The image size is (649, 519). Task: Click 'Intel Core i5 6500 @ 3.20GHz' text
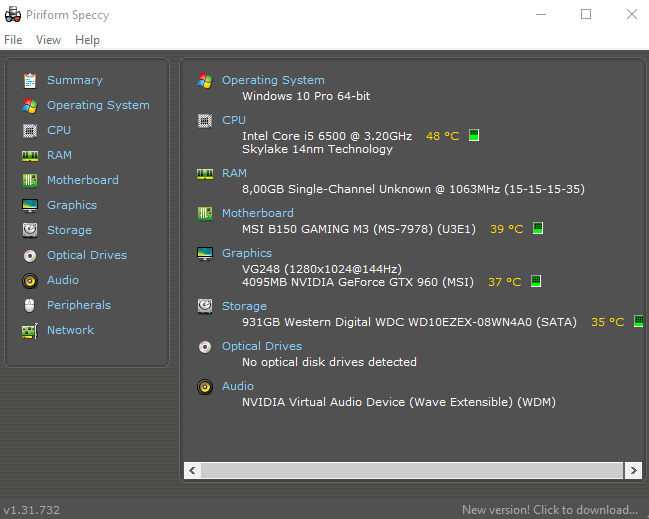pyautogui.click(x=327, y=136)
